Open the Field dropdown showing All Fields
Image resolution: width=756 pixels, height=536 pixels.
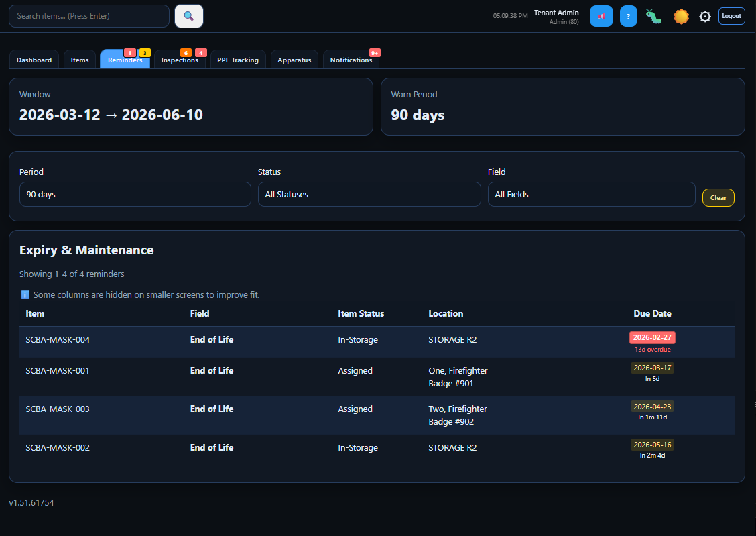click(591, 194)
